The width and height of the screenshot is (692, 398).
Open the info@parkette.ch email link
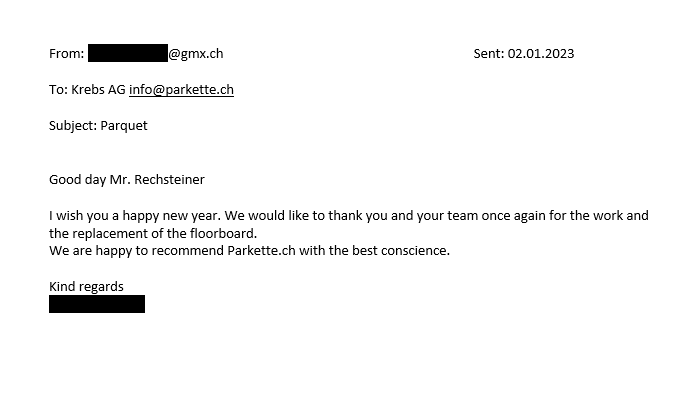tap(181, 90)
